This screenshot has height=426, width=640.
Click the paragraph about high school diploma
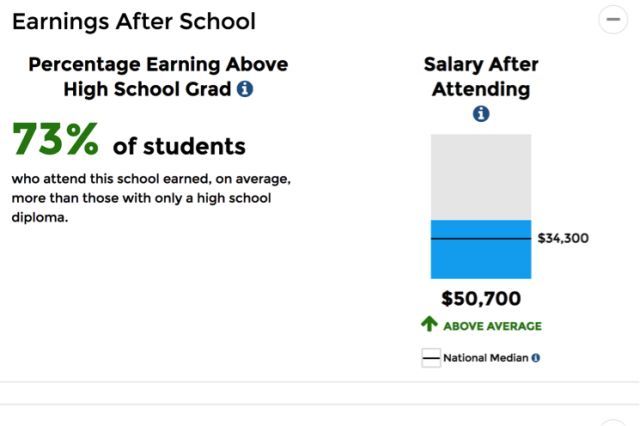point(150,198)
